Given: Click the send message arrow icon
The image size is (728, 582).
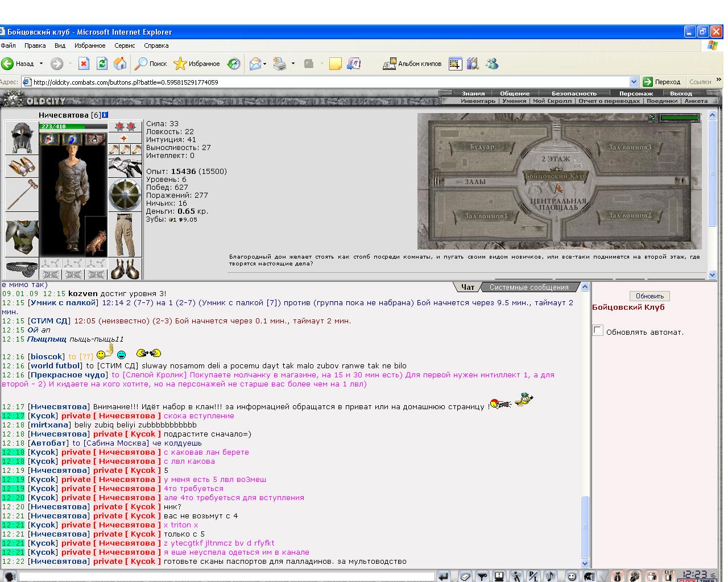Looking at the screenshot, I should (x=444, y=576).
